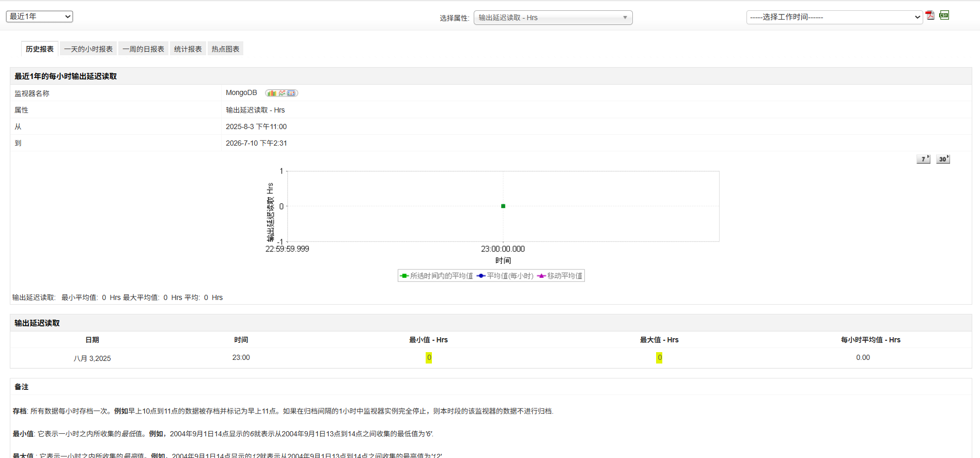Screen dimensions: 980x458
Task: Click the hourly average value 0.00
Action: click(863, 357)
